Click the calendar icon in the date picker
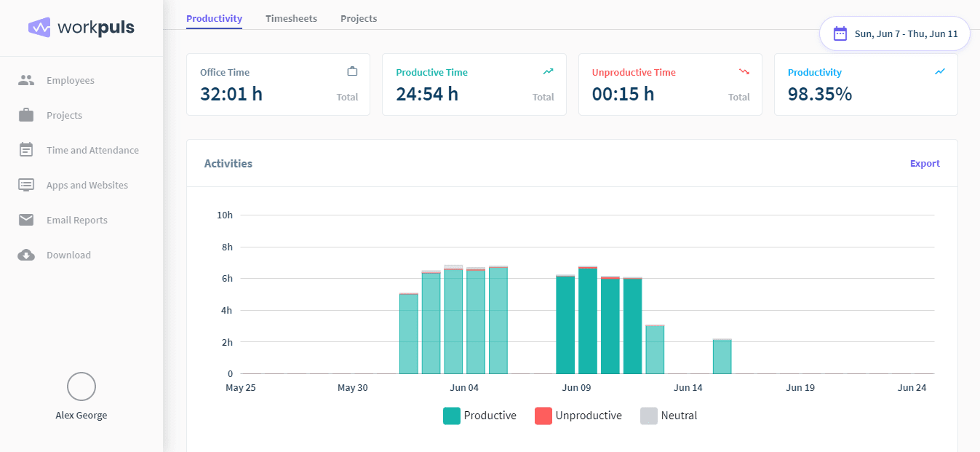 coord(841,33)
